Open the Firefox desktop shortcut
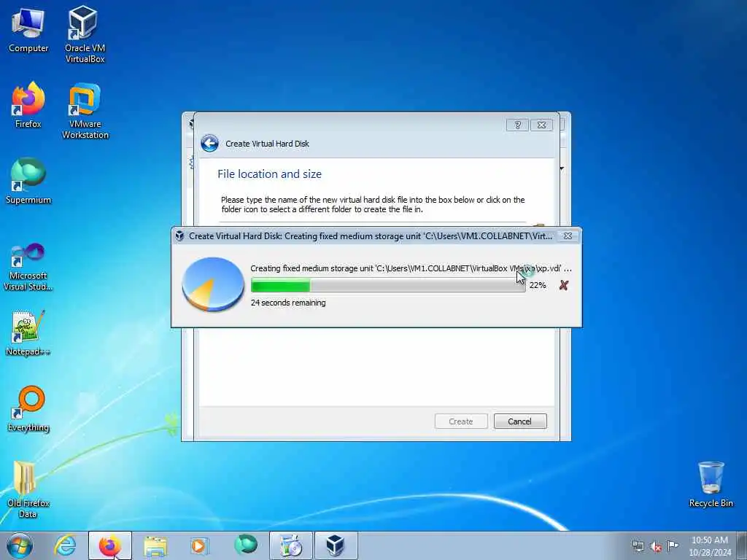This screenshot has height=560, width=747. (28, 105)
